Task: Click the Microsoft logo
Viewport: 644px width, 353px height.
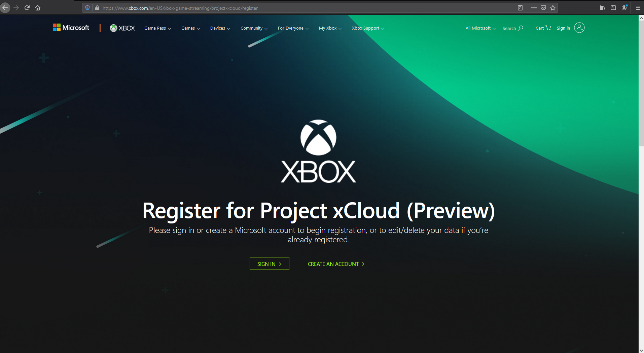Action: point(71,28)
